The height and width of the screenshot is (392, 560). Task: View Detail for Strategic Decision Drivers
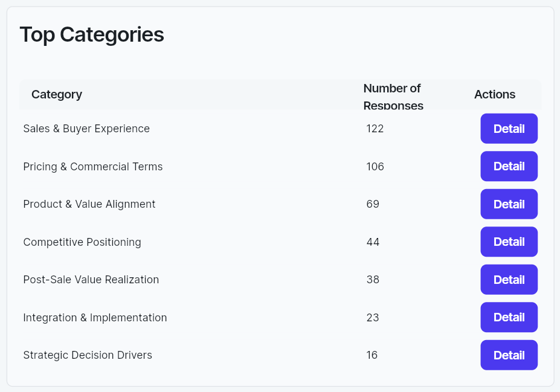(509, 355)
